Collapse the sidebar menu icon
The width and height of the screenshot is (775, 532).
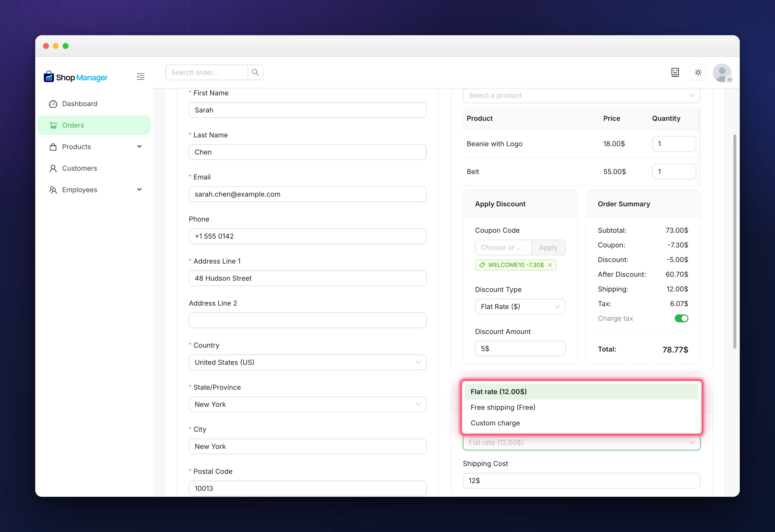tap(141, 77)
